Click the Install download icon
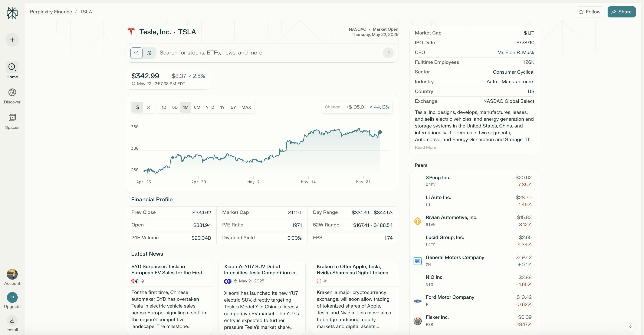This screenshot has width=644, height=335. coord(12,321)
